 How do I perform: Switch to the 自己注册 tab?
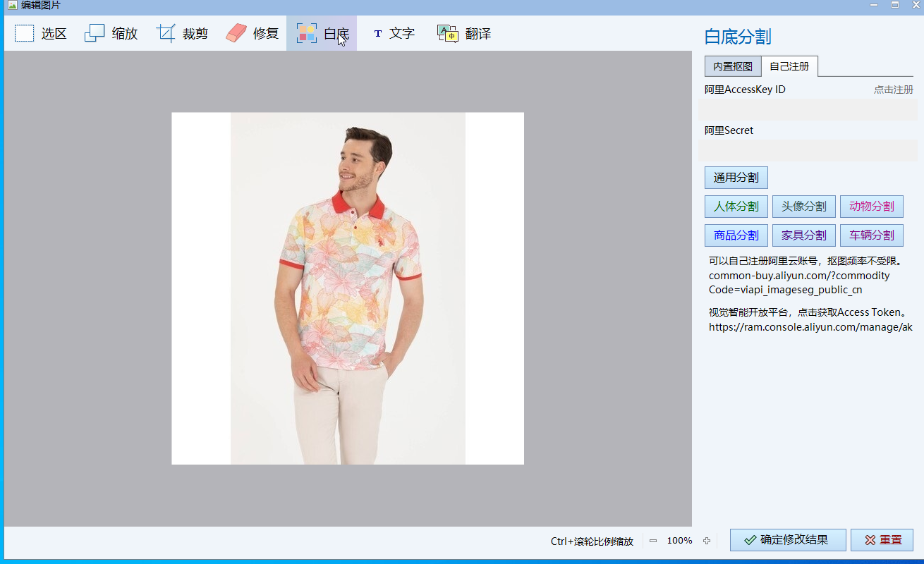(789, 66)
